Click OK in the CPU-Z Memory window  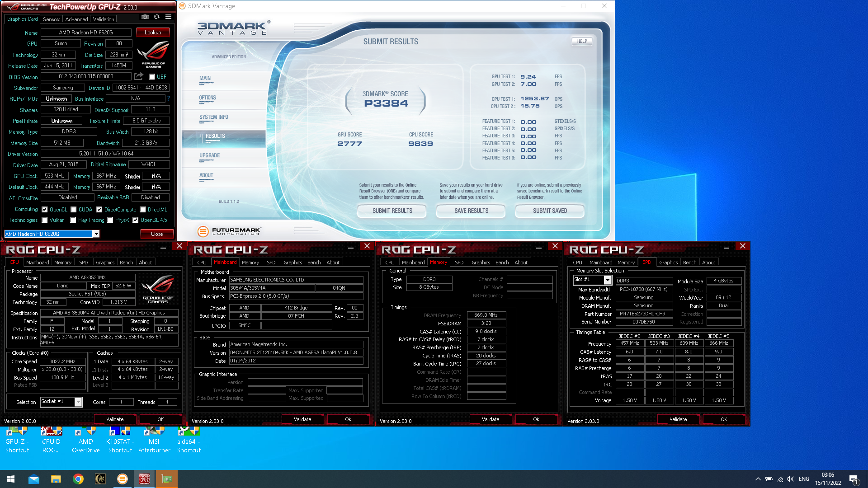[536, 419]
